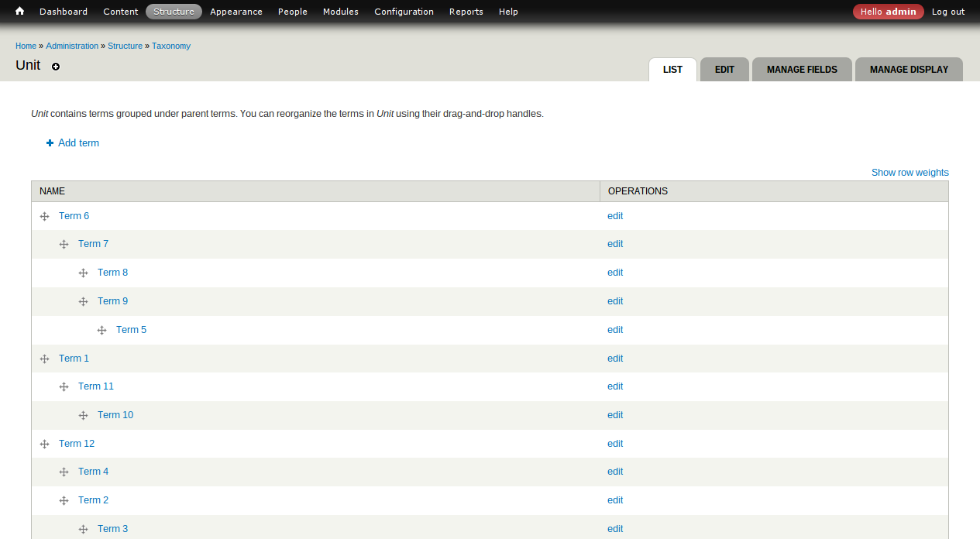Switch to the Manage Display tab

(909, 70)
